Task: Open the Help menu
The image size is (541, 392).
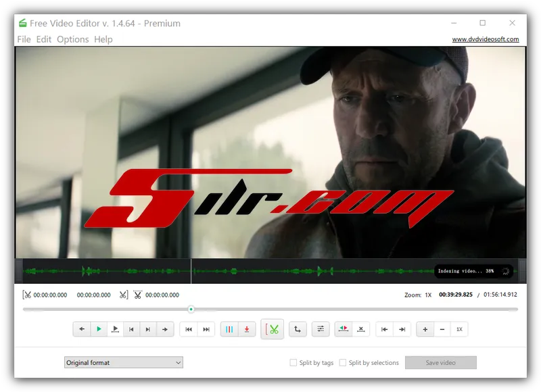Action: coord(103,39)
